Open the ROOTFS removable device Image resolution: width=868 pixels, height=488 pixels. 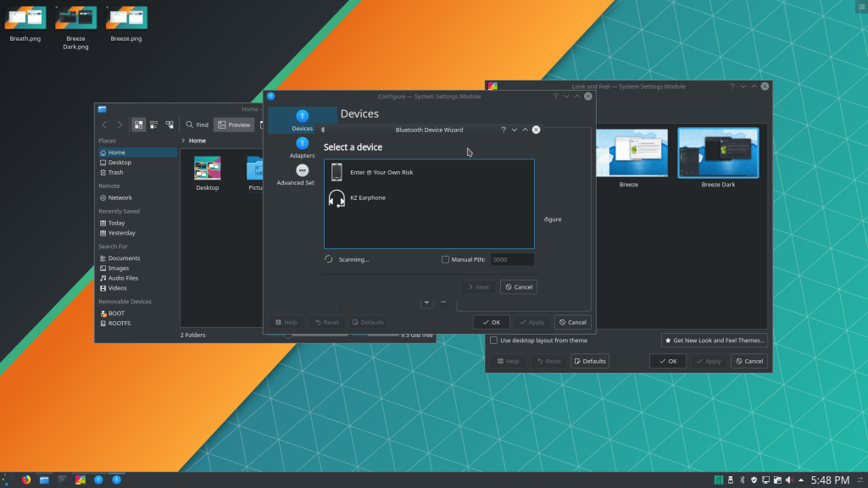coord(136,323)
